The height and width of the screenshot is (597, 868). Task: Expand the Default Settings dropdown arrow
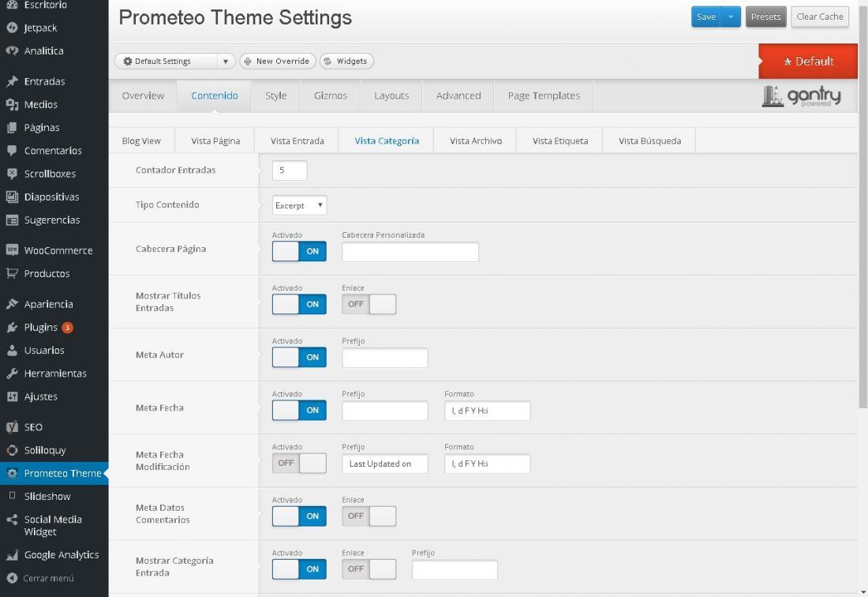[x=226, y=62]
